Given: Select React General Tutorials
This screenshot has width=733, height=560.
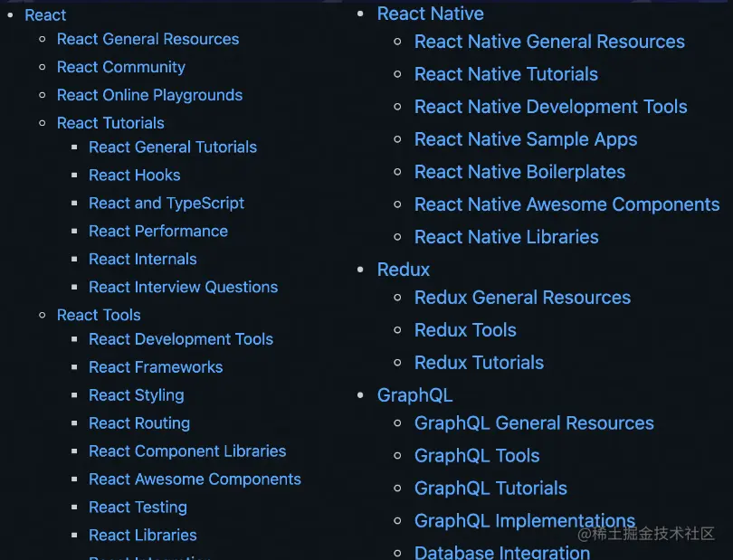Looking at the screenshot, I should coord(173,147).
